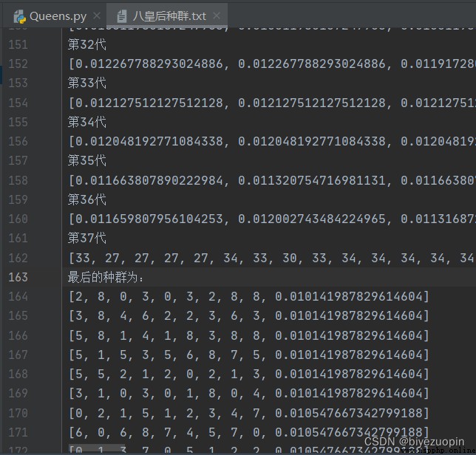Screen dimensions: 476x455
Task: Click the row [2, 8, 0, 3, 0, 3, 2, 8, 8
Action: (x=249, y=296)
